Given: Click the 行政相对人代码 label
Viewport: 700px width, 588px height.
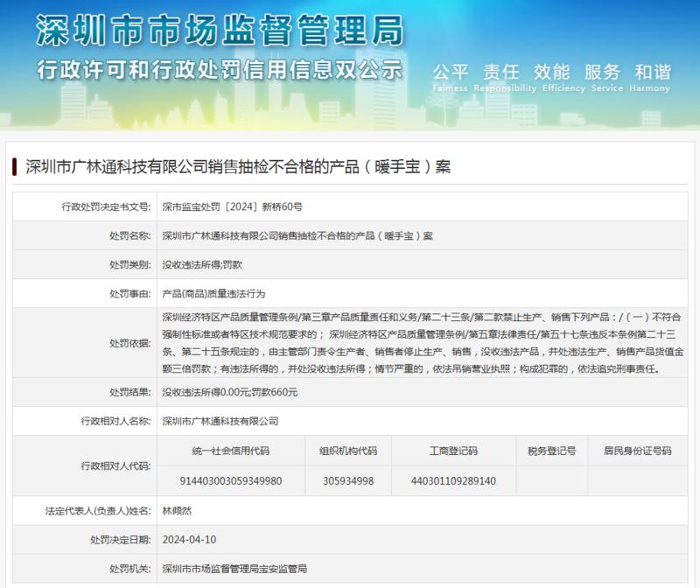Looking at the screenshot, I should click(115, 465).
